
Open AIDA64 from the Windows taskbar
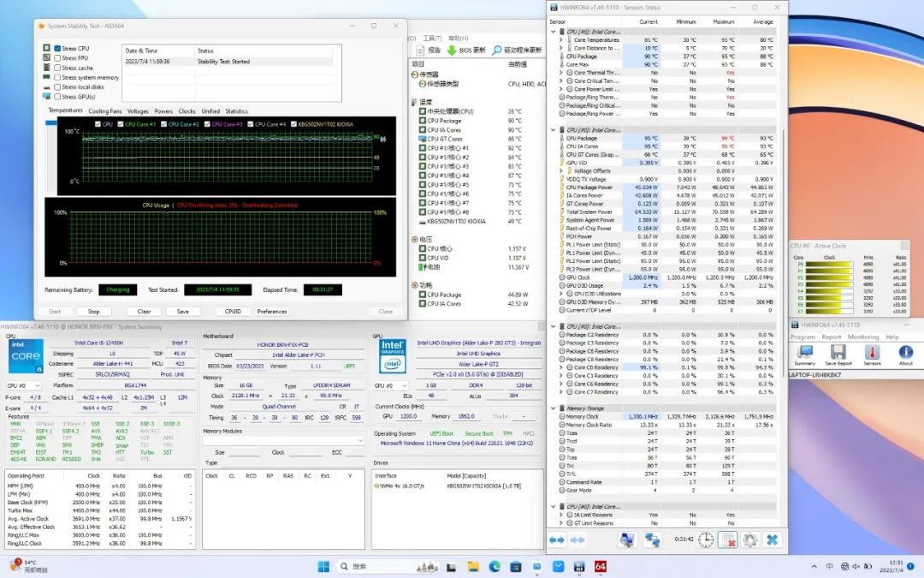point(600,566)
